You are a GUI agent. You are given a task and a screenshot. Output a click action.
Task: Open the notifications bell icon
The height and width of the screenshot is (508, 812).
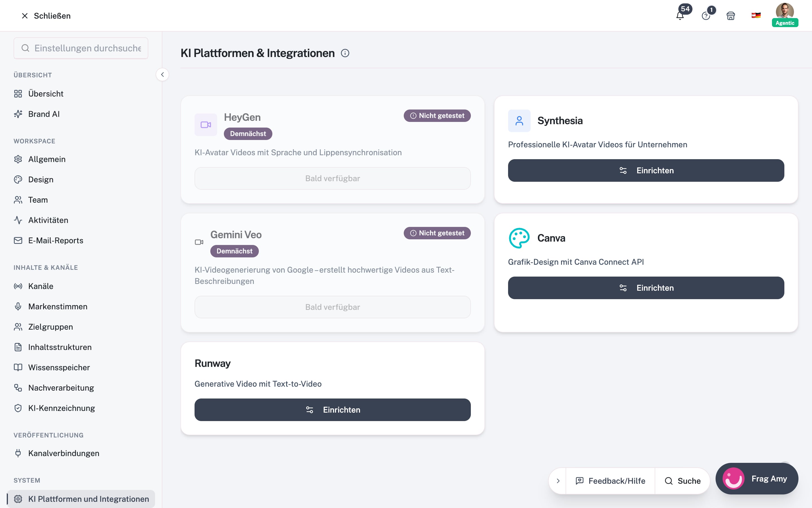(680, 16)
